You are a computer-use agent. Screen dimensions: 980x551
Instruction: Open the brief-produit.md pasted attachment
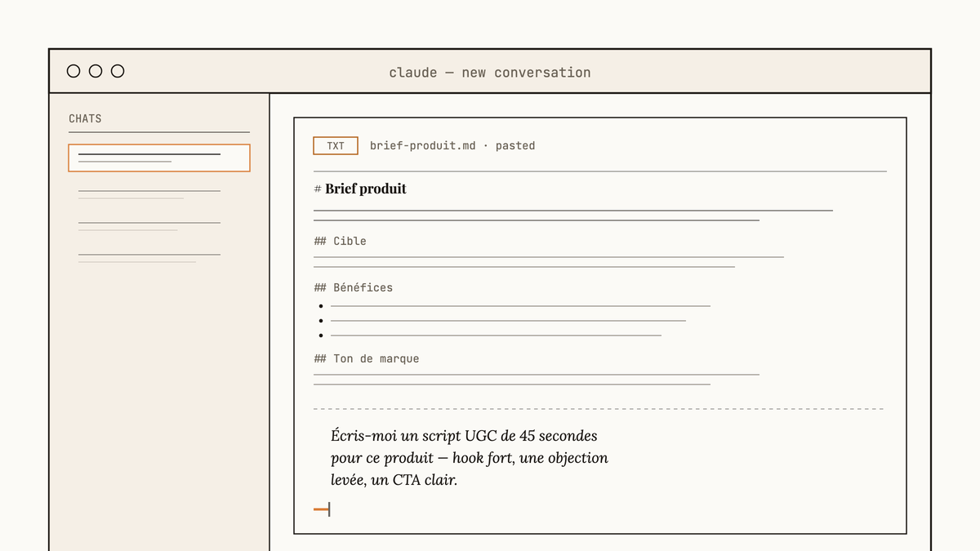pyautogui.click(x=452, y=146)
